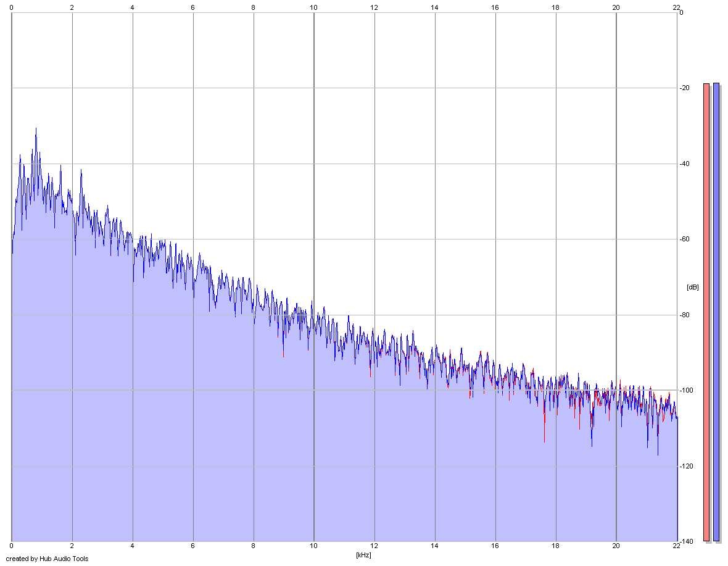The width and height of the screenshot is (728, 566).
Task: Click the blue channel level bar
Action: coord(716,312)
